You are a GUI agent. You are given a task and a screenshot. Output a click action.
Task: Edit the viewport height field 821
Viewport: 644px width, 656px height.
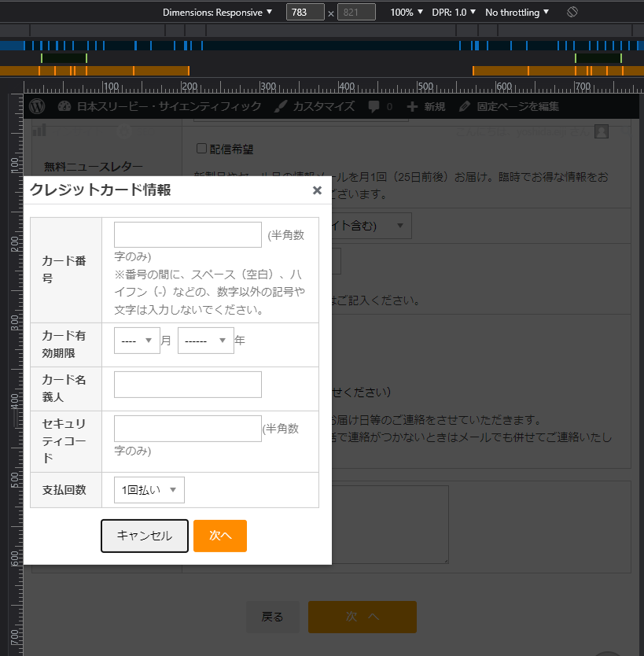tap(356, 12)
